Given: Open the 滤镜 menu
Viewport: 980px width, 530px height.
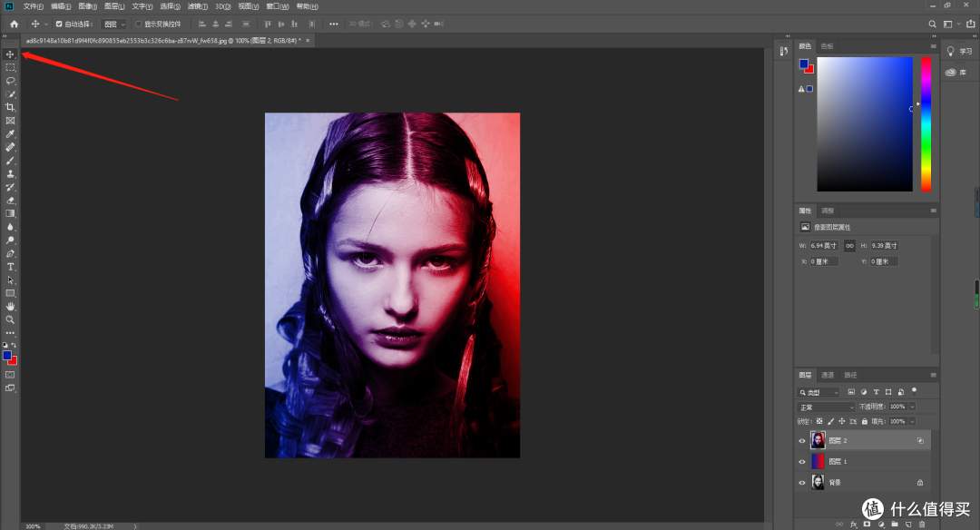Looking at the screenshot, I should click(x=197, y=6).
